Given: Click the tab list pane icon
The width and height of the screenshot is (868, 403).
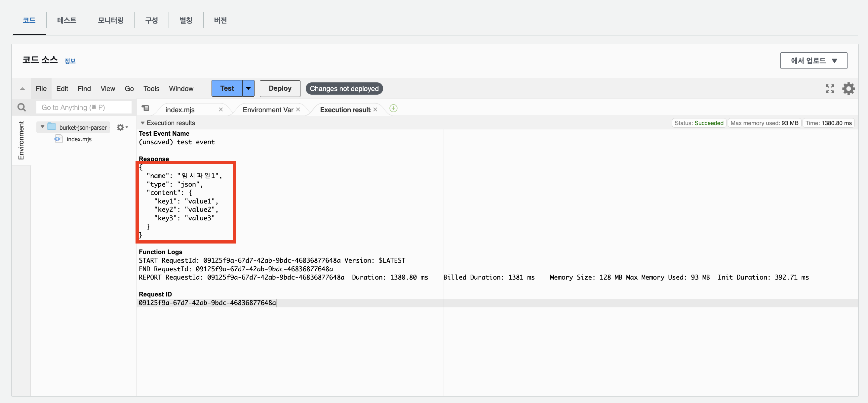Looking at the screenshot, I should tap(145, 108).
